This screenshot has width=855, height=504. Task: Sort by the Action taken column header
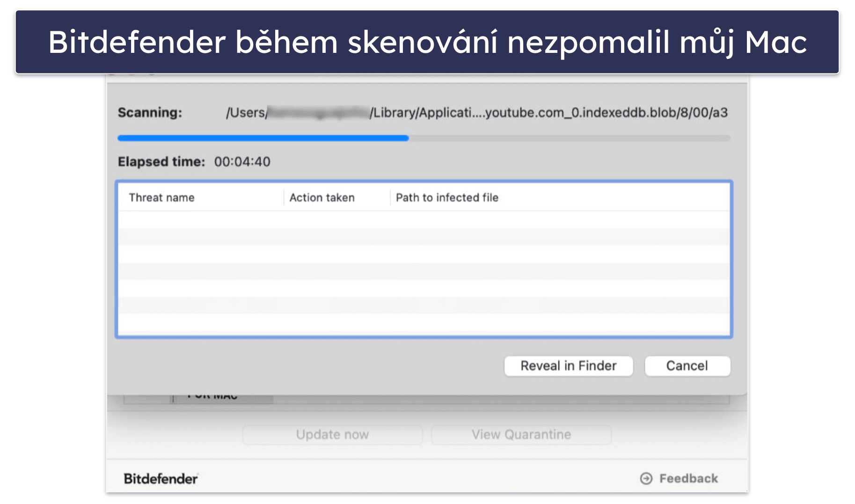322,197
